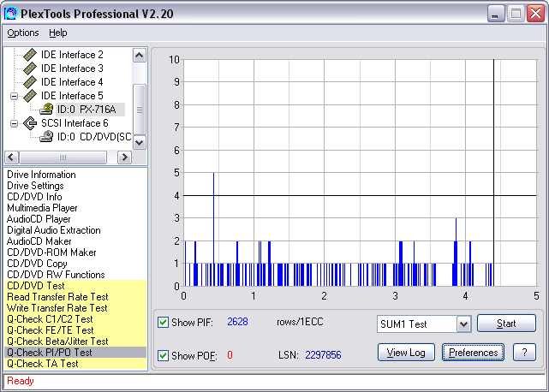Click the PX-716A drive icon
Screen dimensions: 549x392
[x=46, y=110]
